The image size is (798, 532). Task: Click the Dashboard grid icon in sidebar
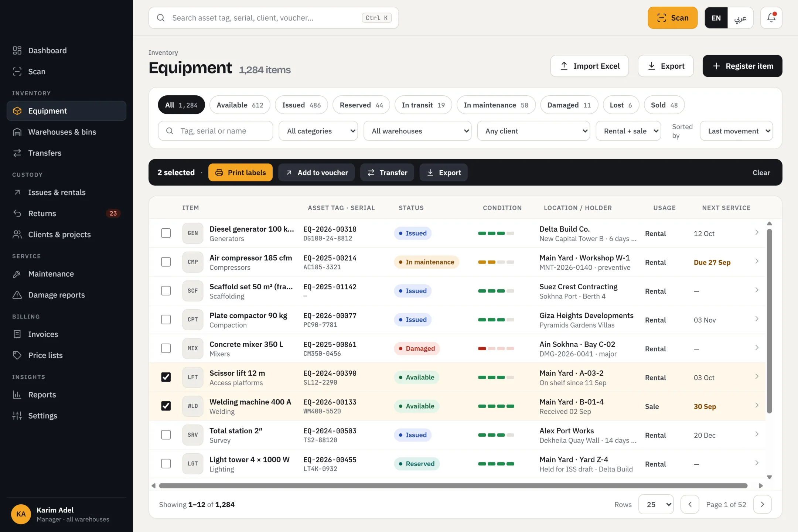pyautogui.click(x=17, y=50)
